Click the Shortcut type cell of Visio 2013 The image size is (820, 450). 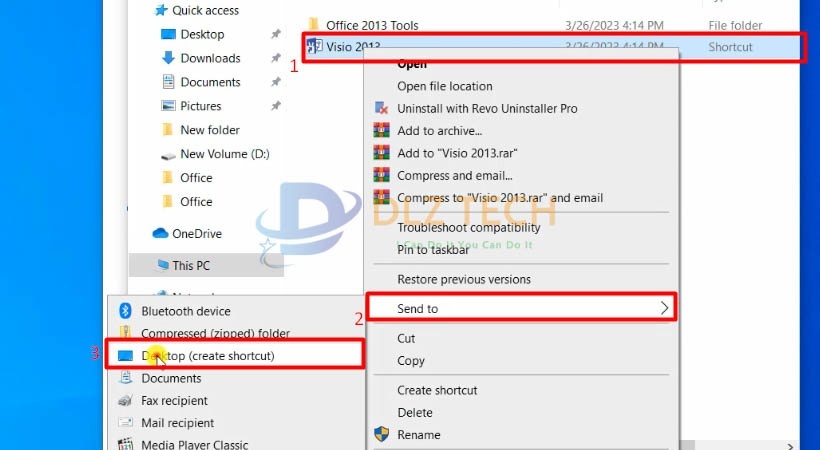(730, 47)
